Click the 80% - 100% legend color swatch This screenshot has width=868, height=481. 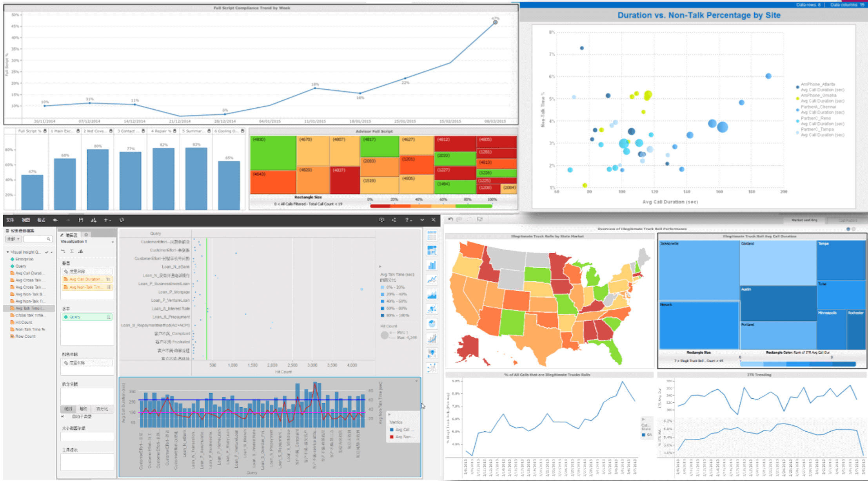point(382,315)
